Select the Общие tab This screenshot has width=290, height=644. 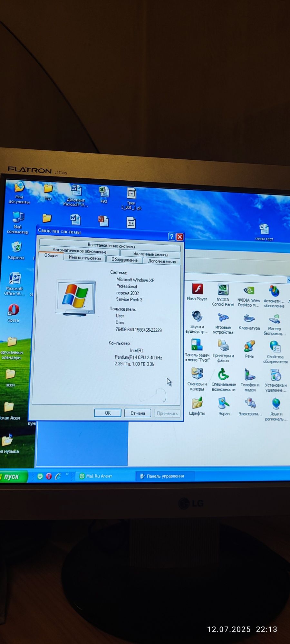51,256
